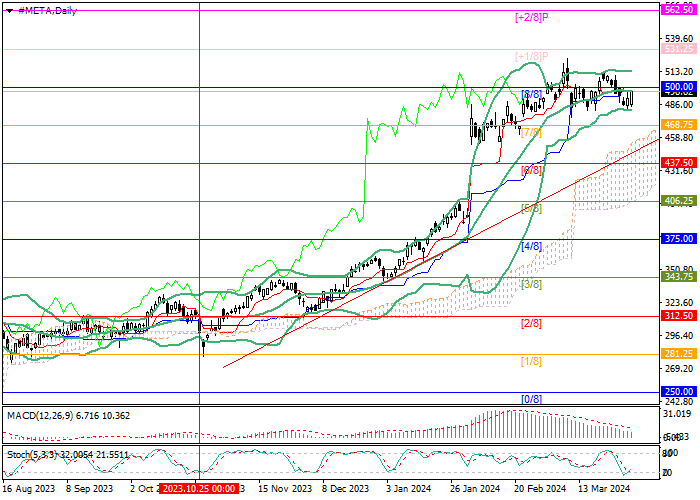The width and height of the screenshot is (700, 500).
Task: Click the #META,Daily chart title
Action: click(47, 11)
